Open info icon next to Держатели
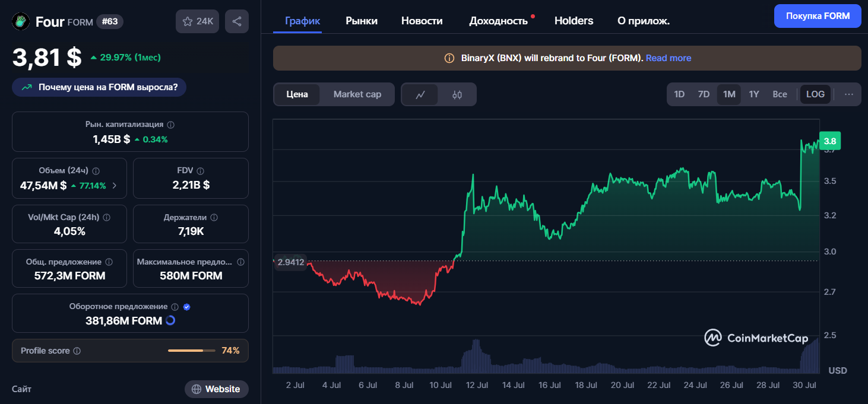Screen dimensions: 868x404 (x=214, y=218)
